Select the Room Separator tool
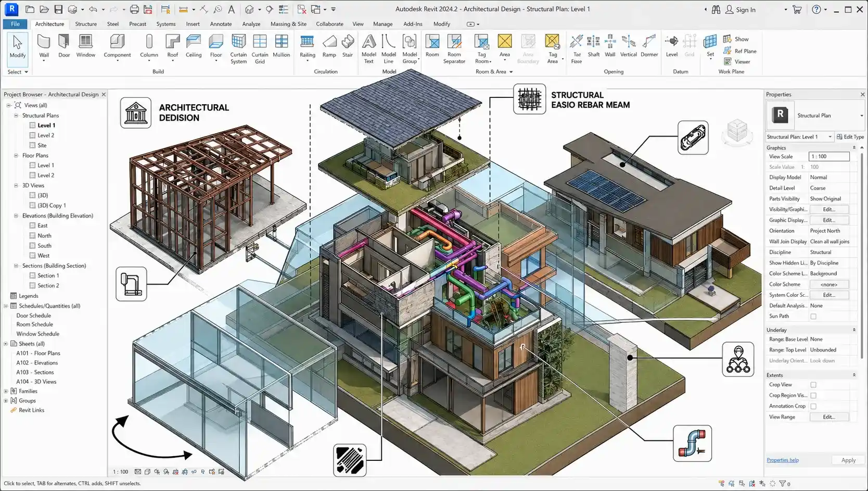 coord(454,49)
